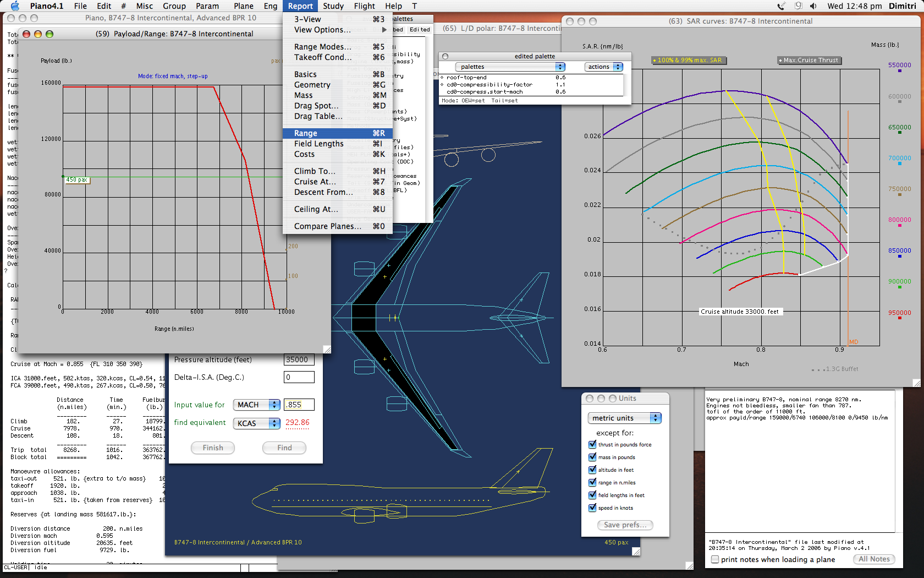Expand the palettes popup menu
Viewport: 924px width, 578px height.
(510, 67)
